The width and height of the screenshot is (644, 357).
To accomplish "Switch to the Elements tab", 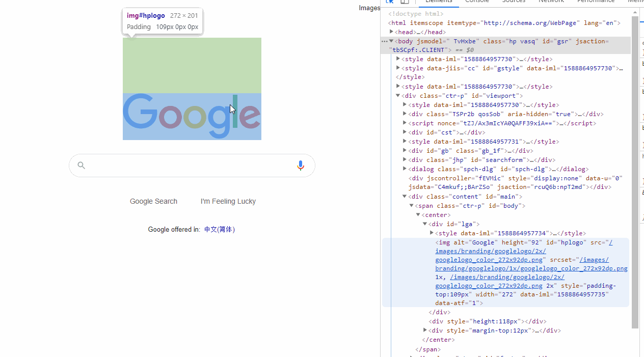I will [439, 2].
